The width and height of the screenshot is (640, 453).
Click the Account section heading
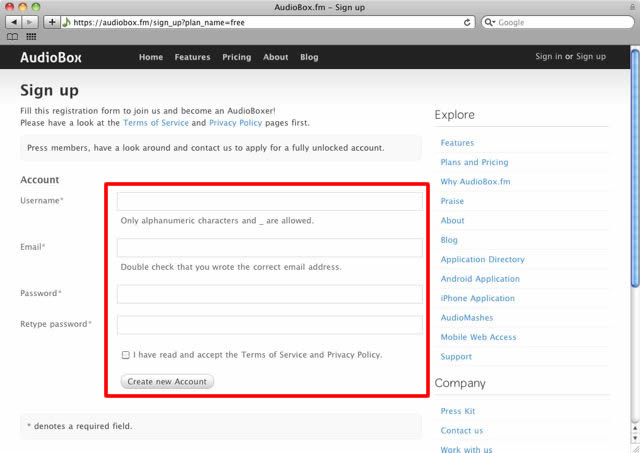coord(40,180)
